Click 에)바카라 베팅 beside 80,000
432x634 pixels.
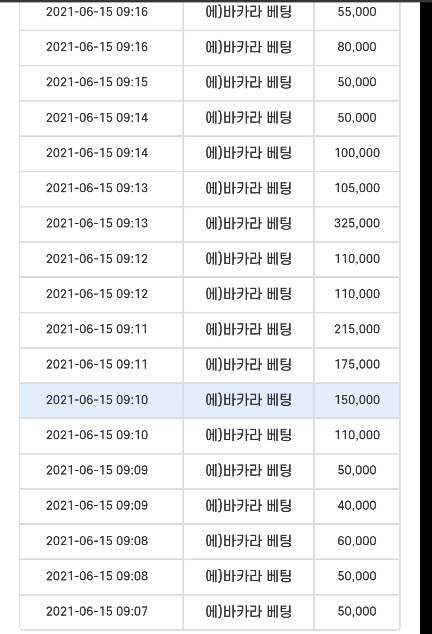coord(248,47)
